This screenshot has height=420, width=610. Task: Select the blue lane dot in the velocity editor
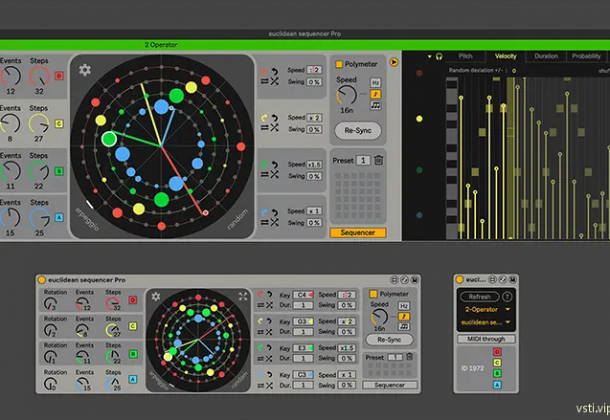(x=419, y=215)
